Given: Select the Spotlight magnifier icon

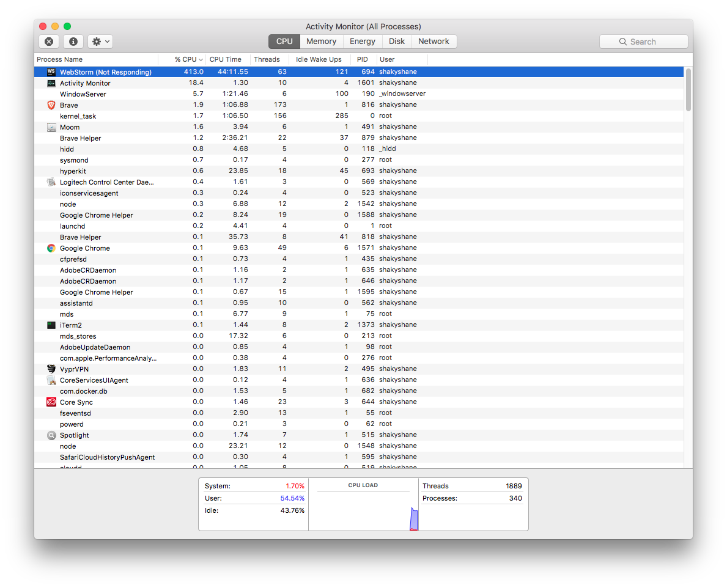Looking at the screenshot, I should coord(51,435).
